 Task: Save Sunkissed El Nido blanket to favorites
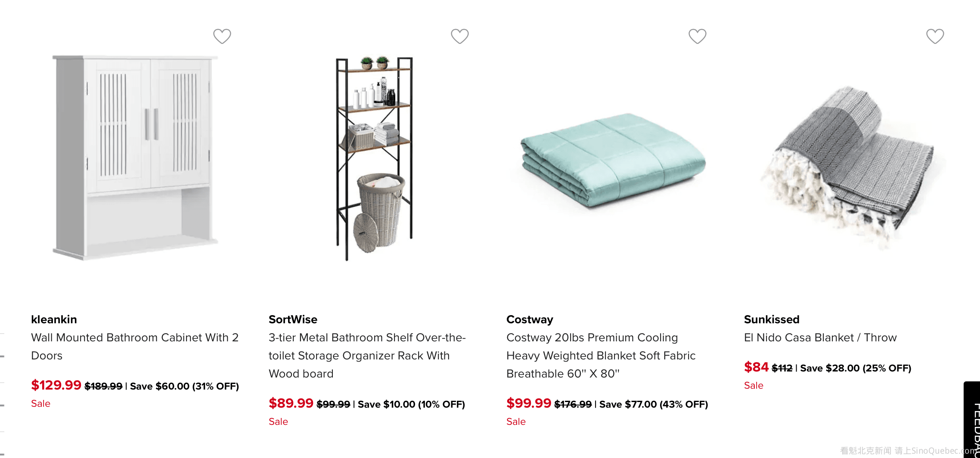[935, 36]
